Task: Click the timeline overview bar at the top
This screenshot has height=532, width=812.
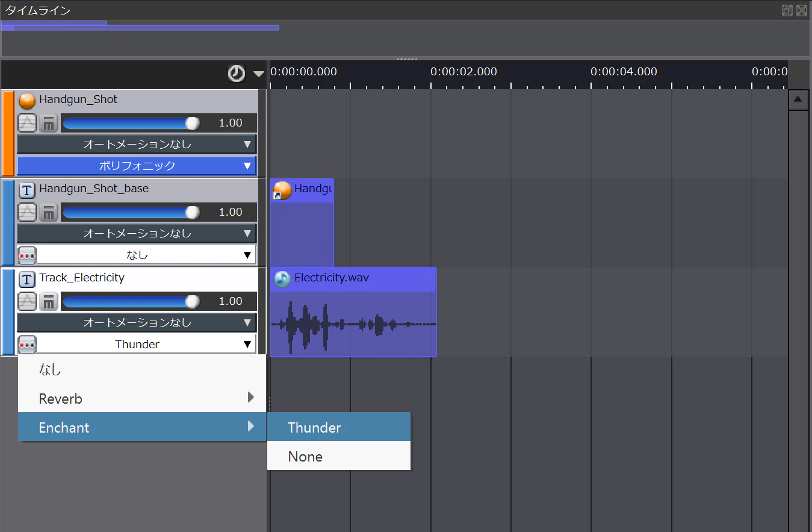Action: coord(140,27)
